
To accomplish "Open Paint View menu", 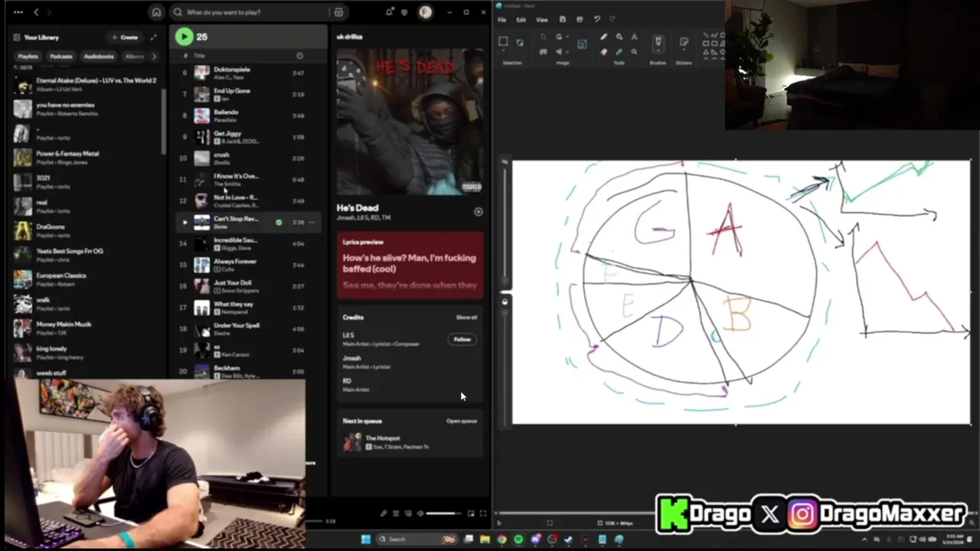I will [541, 19].
